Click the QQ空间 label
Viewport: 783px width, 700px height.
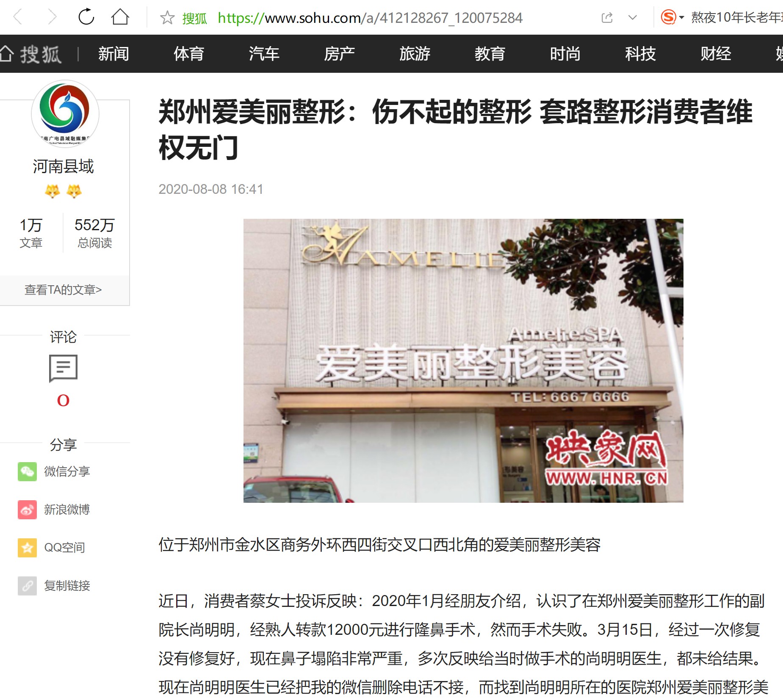(64, 548)
